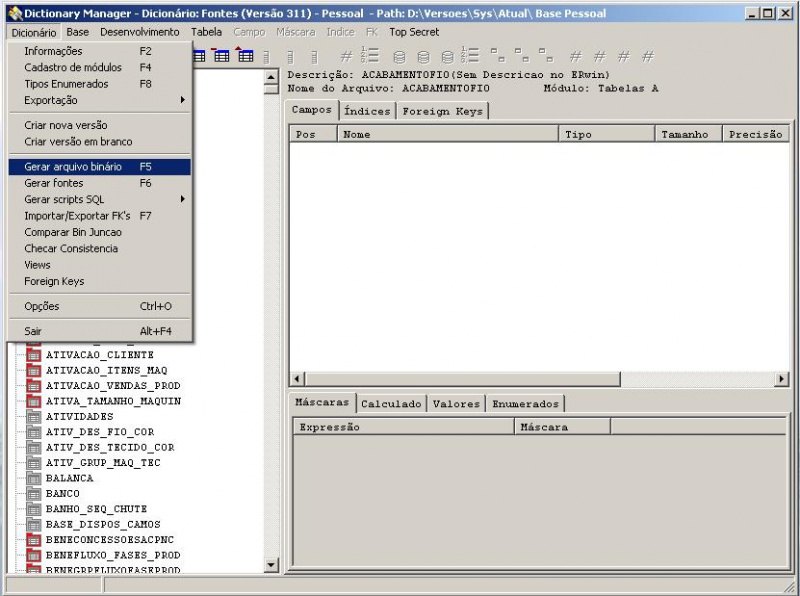Open the Desenvolvimento menu
The image size is (800, 596).
[139, 32]
